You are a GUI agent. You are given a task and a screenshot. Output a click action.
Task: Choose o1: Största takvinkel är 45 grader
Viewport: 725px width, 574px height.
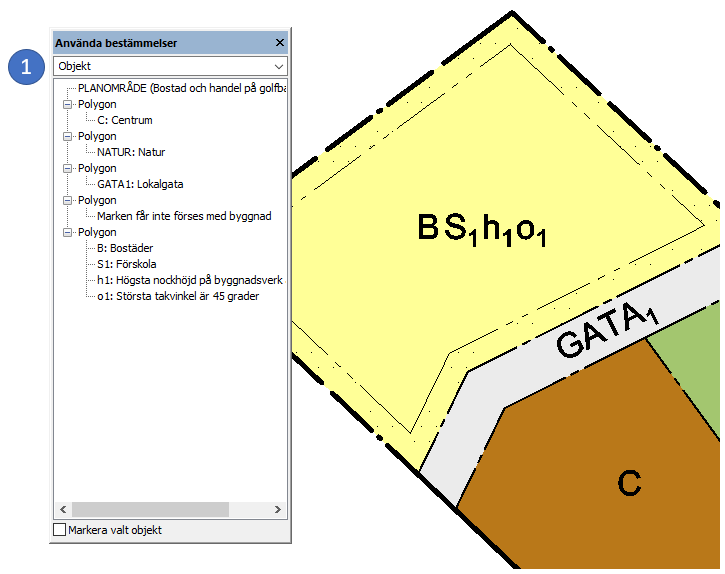click(x=178, y=296)
